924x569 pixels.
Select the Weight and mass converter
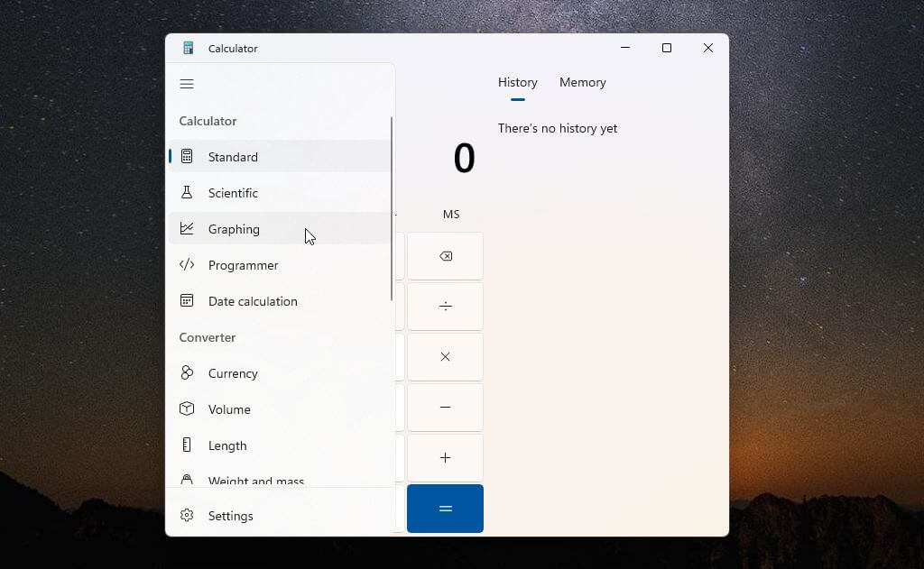[x=280, y=479]
